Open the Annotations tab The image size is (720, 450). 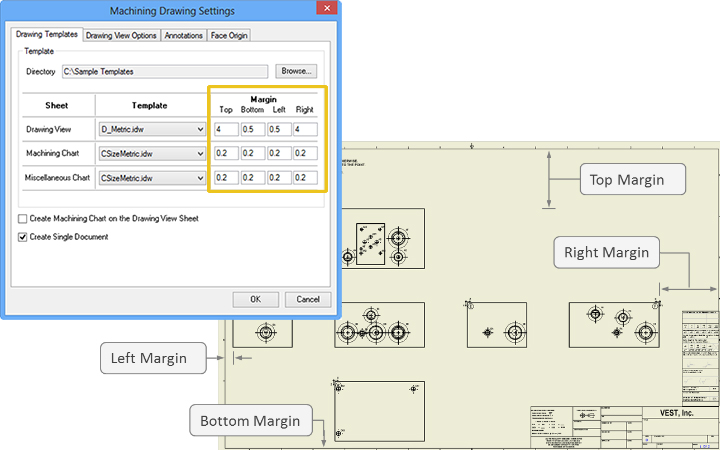click(x=183, y=36)
